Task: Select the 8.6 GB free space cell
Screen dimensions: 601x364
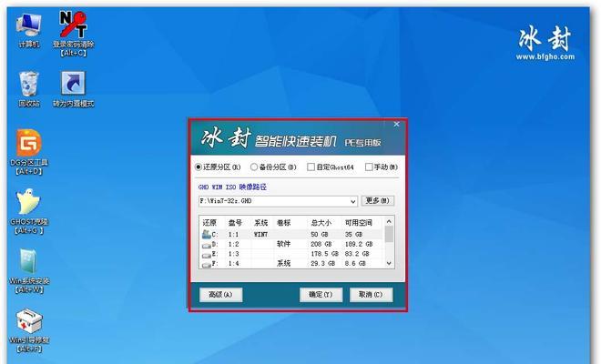Action: (355, 264)
